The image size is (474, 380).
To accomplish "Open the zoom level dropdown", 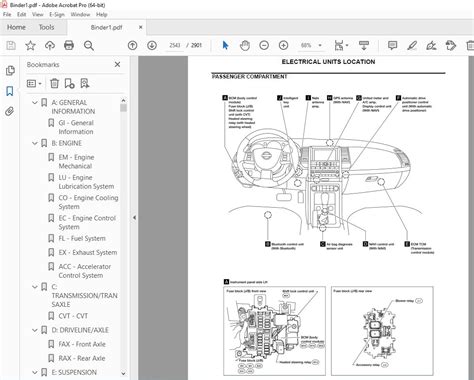I will (320, 45).
